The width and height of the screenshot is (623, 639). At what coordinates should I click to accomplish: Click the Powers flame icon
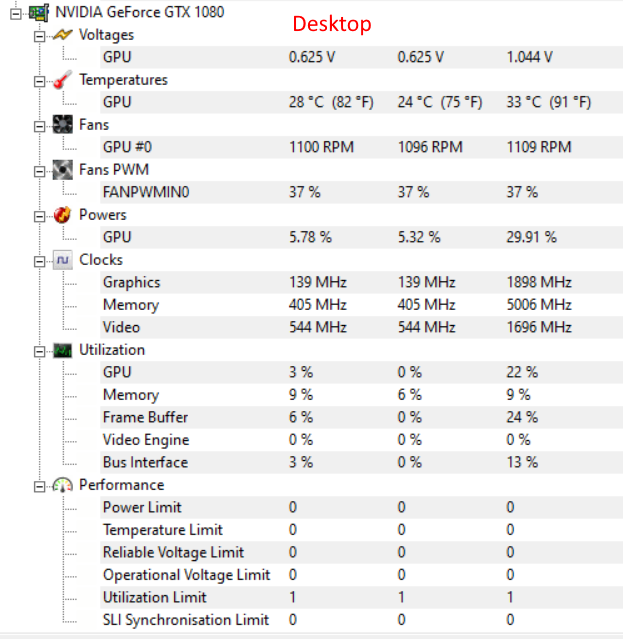62,215
